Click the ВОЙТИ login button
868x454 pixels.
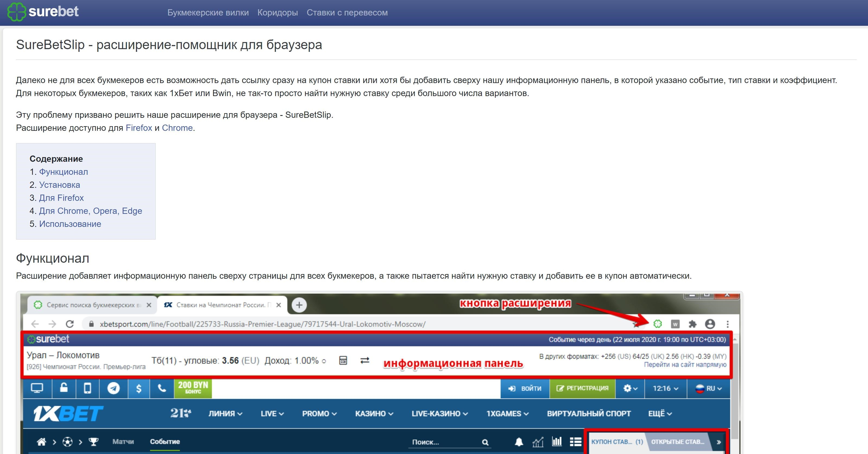525,388
